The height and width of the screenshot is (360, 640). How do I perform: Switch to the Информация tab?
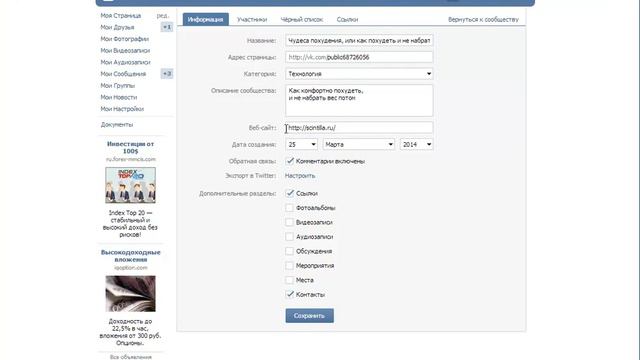point(206,19)
